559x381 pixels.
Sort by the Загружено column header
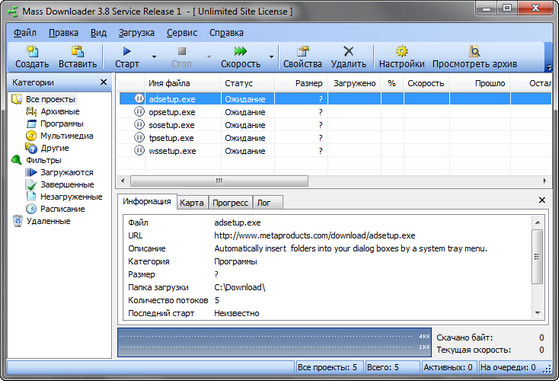click(x=354, y=83)
